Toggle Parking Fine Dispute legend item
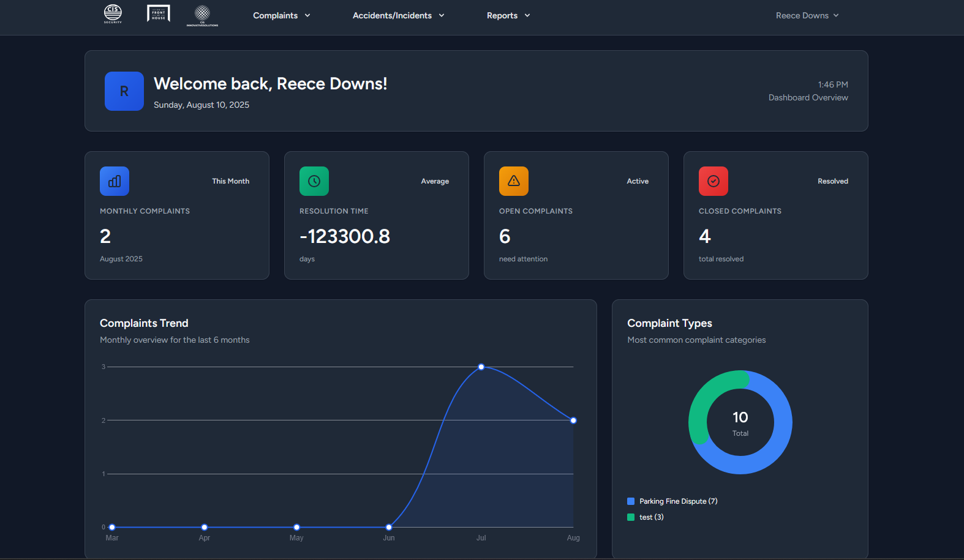 coord(678,501)
